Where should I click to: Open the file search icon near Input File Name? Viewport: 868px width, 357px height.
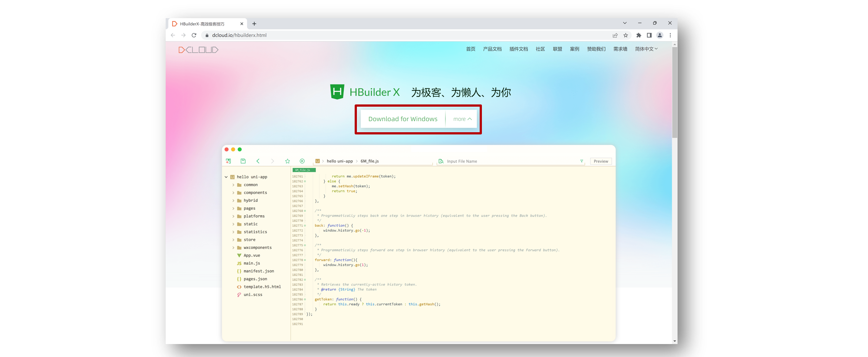[441, 161]
